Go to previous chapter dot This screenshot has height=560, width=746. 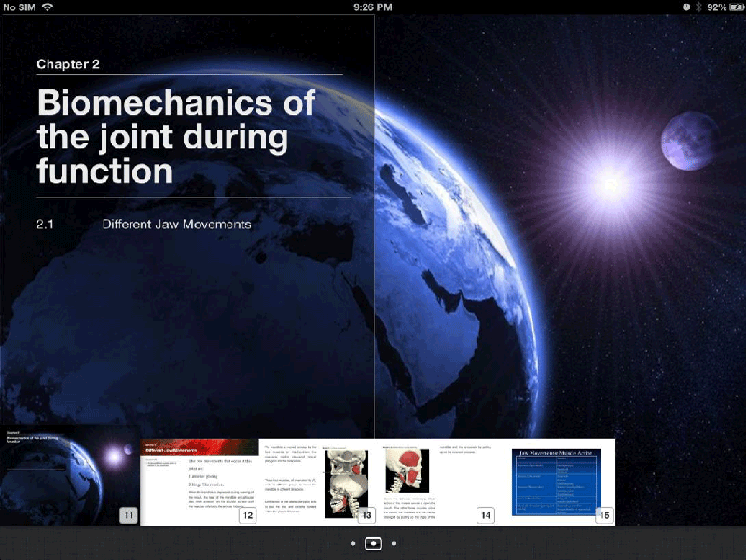352,543
